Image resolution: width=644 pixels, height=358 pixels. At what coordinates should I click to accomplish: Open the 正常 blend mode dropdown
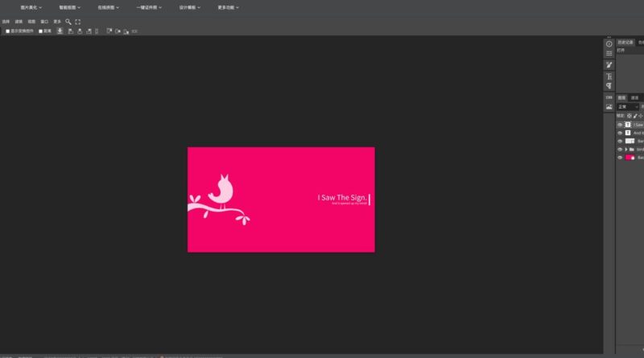tap(628, 106)
